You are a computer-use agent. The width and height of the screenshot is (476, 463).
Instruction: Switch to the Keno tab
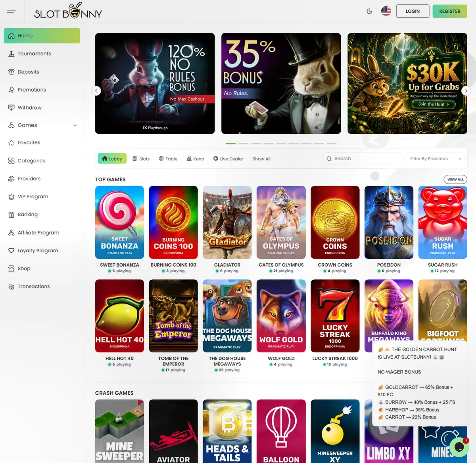[x=196, y=159]
